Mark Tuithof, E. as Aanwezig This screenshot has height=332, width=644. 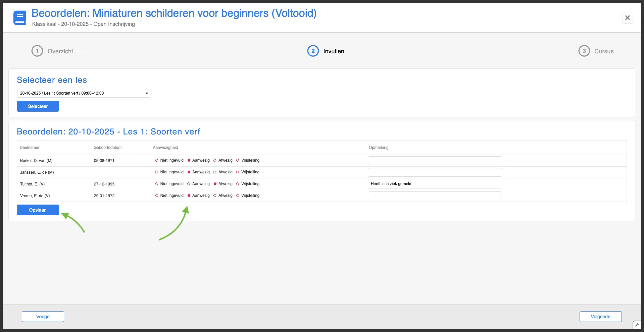(x=189, y=184)
